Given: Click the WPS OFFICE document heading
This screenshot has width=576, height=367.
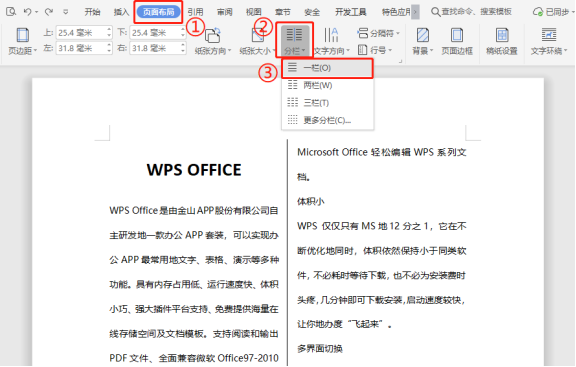Looking at the screenshot, I should [x=194, y=170].
